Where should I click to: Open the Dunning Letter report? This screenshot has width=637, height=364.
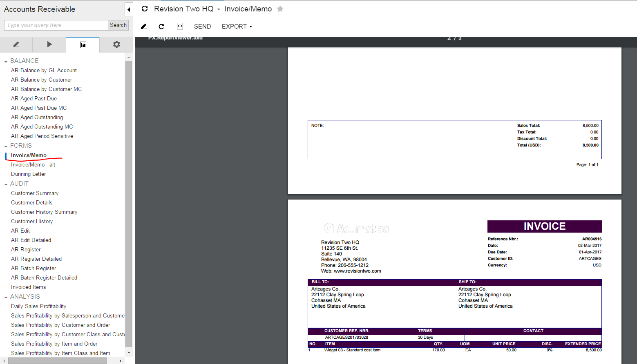click(28, 174)
